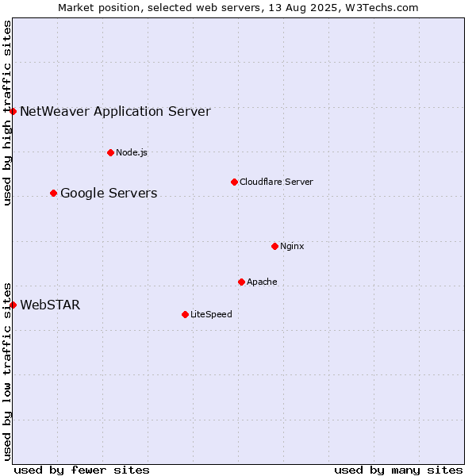
Task: Click the chart title with W3Techs.com
Action: [x=238, y=8]
